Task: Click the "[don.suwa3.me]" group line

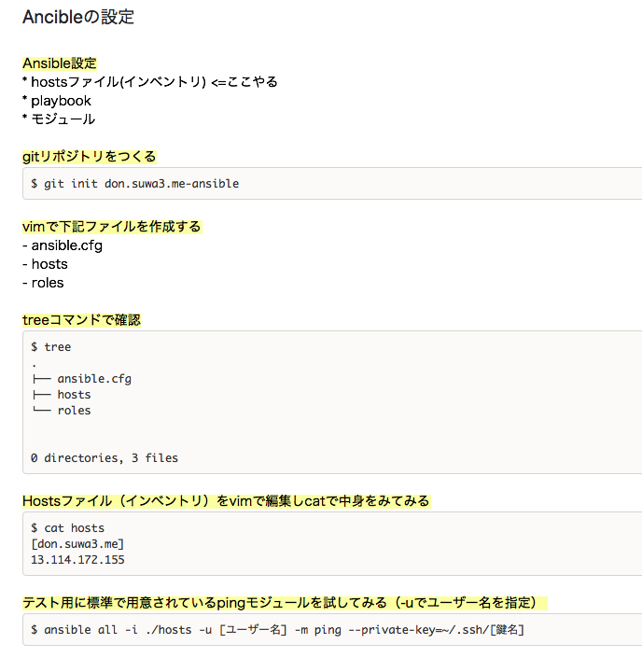Action: pyautogui.click(x=77, y=544)
